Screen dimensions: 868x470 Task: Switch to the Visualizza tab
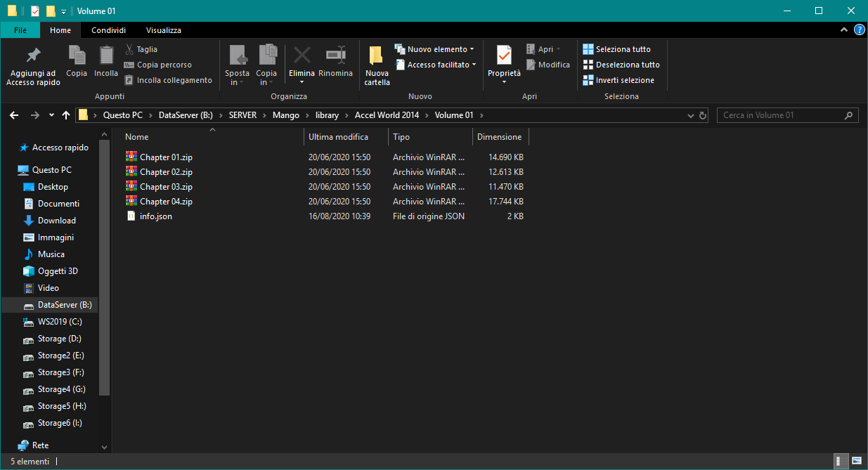164,30
